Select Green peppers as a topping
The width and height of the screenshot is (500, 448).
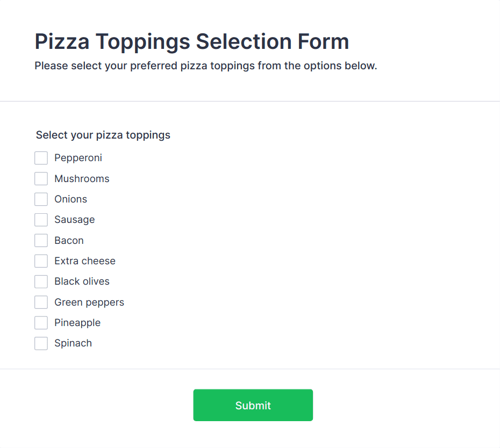(x=41, y=302)
